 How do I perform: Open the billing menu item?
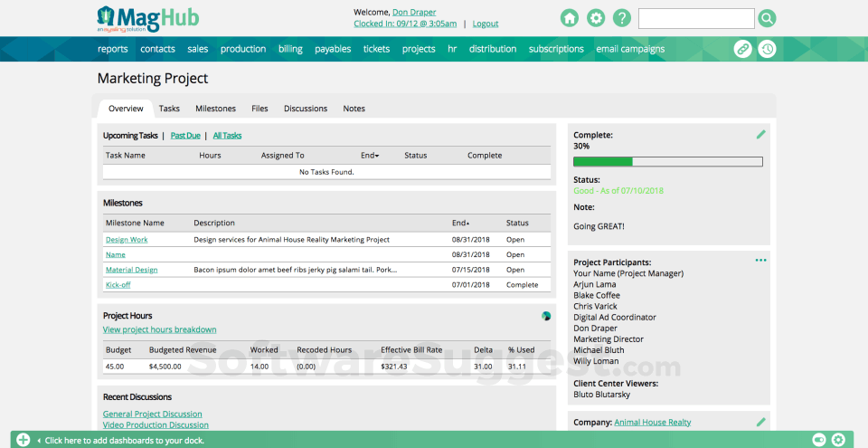point(290,49)
